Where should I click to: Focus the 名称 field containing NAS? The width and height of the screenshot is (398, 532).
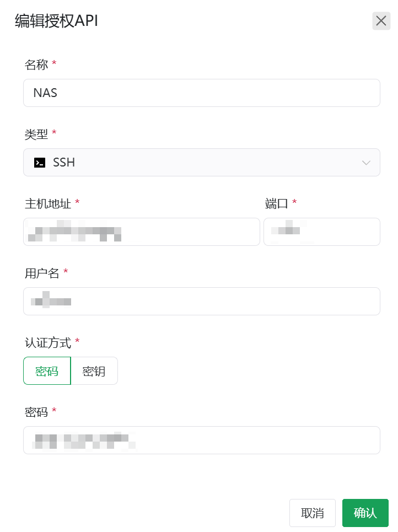tap(201, 93)
